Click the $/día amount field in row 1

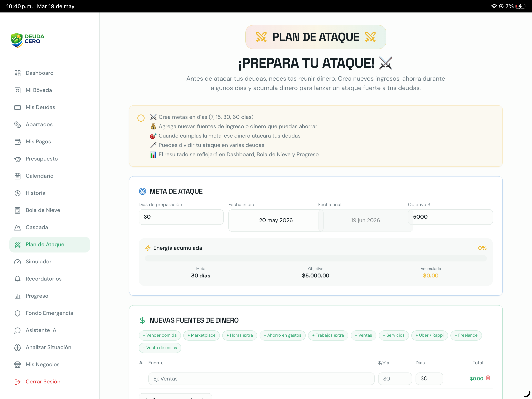[x=395, y=379]
